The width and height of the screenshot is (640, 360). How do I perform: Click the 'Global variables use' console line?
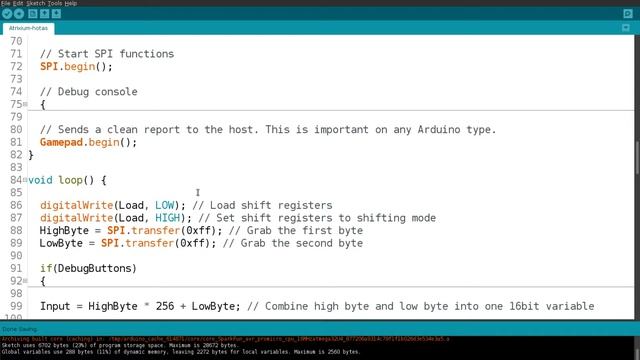coord(181,351)
